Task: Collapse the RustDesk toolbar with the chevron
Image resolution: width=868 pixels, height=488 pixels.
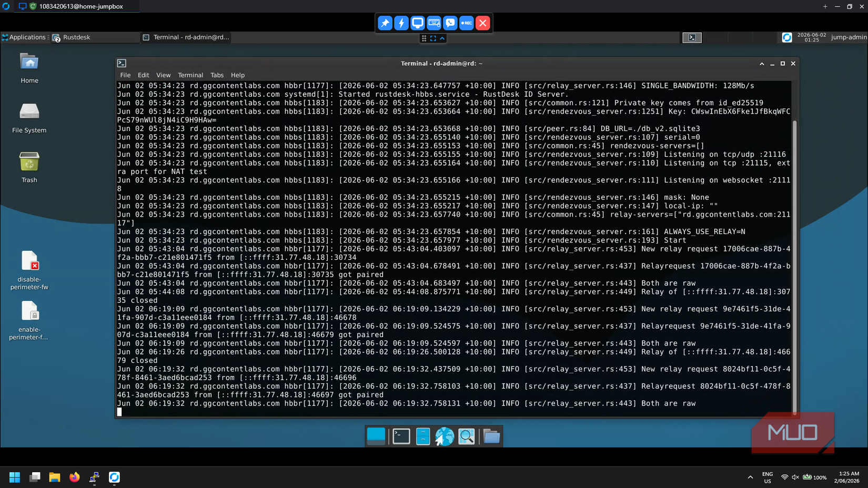Action: point(442,38)
